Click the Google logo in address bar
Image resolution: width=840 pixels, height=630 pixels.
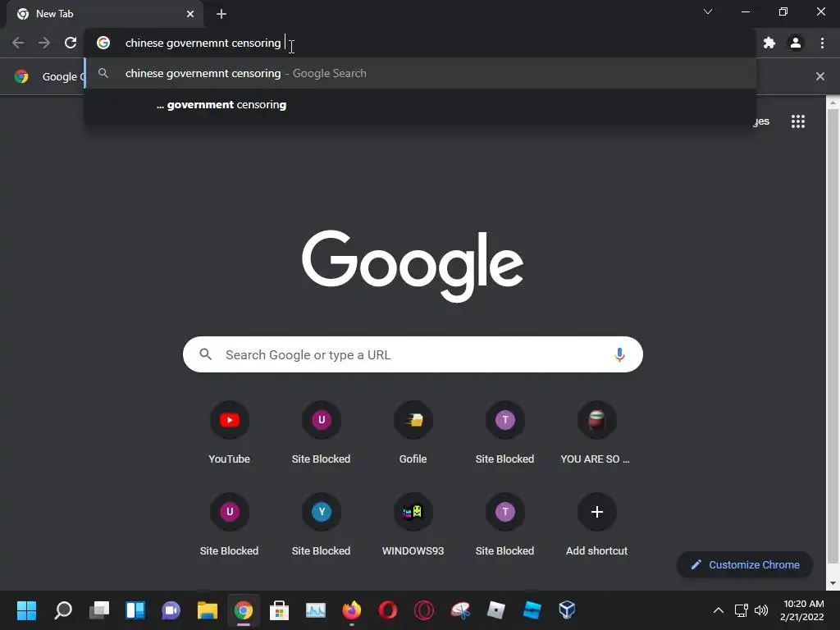pos(103,43)
